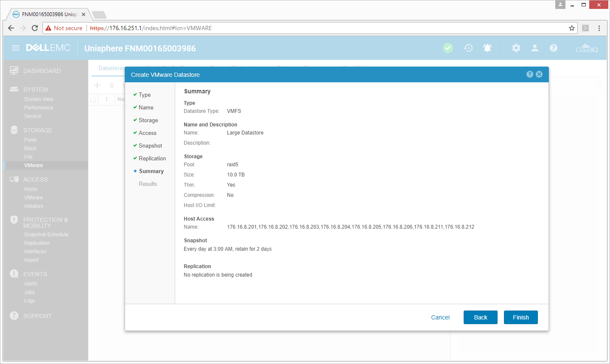610x364 pixels.
Task: Open Interfaces in sidebar
Action: (x=35, y=252)
